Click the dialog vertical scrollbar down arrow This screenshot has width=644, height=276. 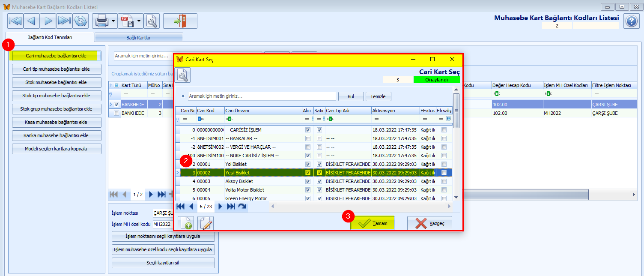(x=456, y=197)
